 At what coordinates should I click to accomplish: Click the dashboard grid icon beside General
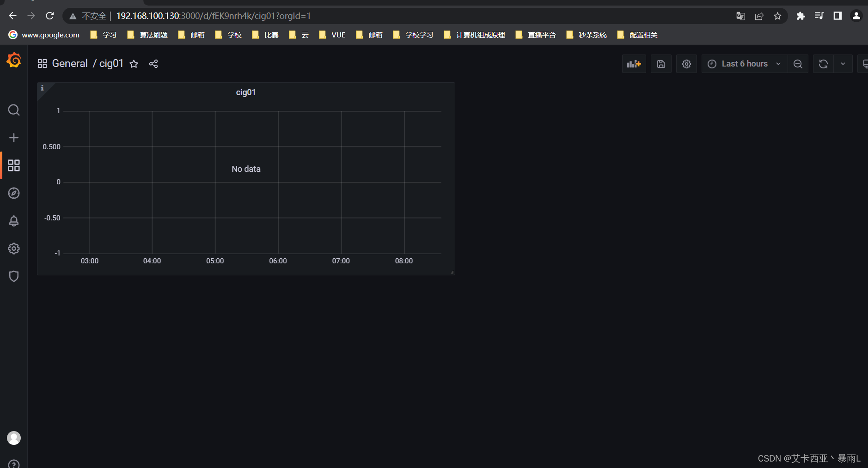[x=42, y=64]
